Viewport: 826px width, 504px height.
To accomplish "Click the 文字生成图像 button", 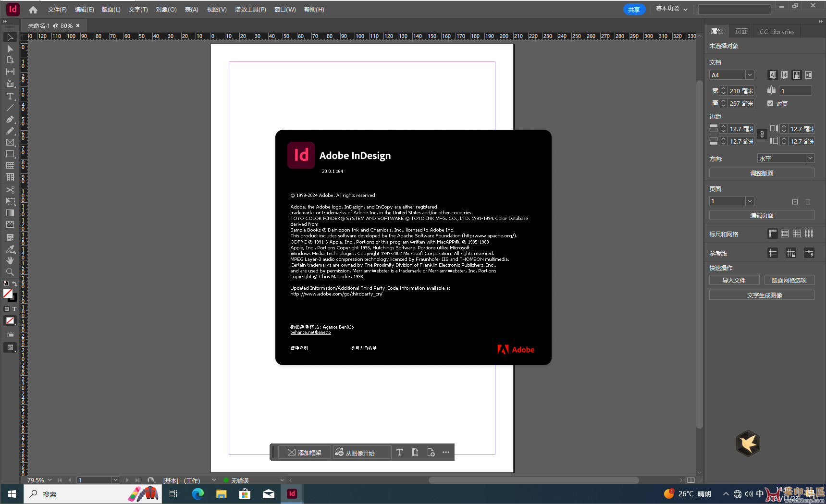I will pyautogui.click(x=762, y=295).
